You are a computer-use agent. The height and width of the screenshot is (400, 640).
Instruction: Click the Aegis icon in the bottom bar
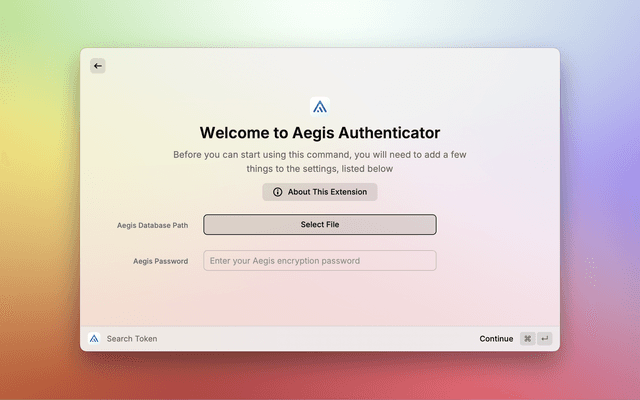pyautogui.click(x=94, y=338)
